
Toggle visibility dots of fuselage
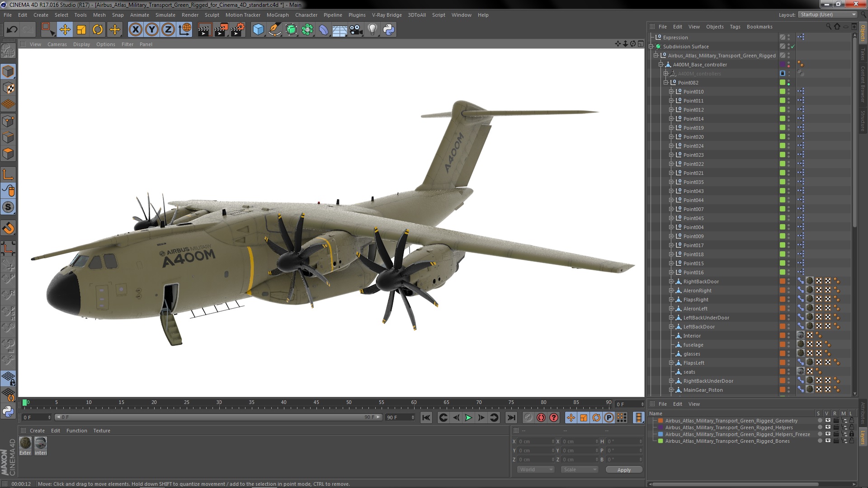[789, 345]
